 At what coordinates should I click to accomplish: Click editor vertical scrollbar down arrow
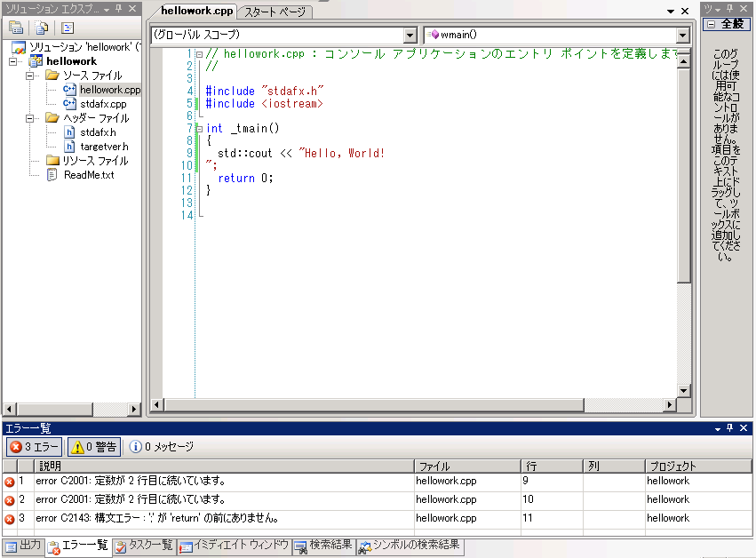(x=683, y=391)
